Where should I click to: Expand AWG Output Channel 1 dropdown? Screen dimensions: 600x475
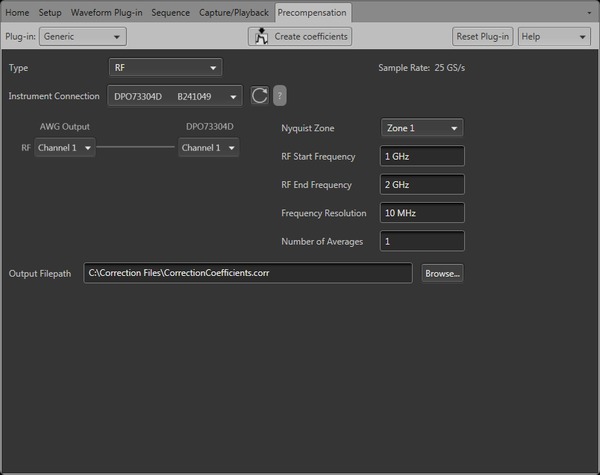(x=65, y=148)
